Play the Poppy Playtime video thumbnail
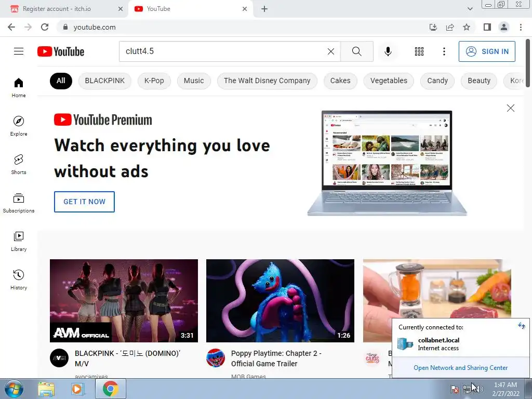The width and height of the screenshot is (532, 399). pos(280,301)
